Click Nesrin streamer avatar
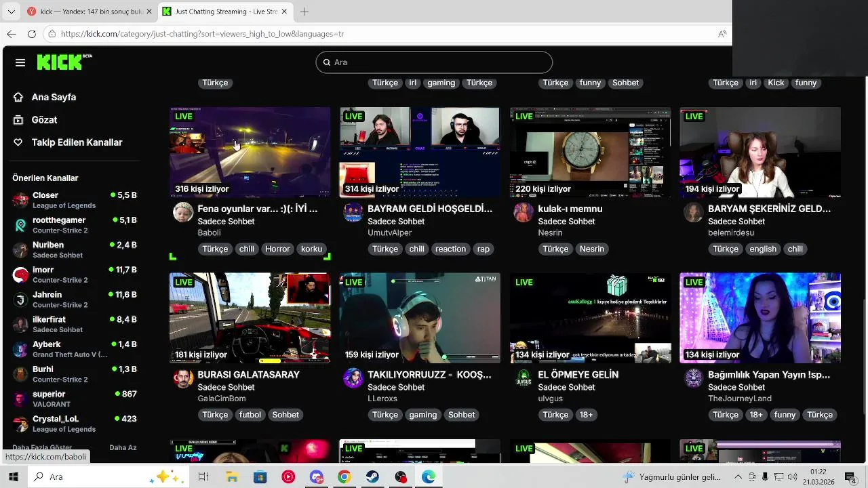The image size is (868, 488). 524,212
